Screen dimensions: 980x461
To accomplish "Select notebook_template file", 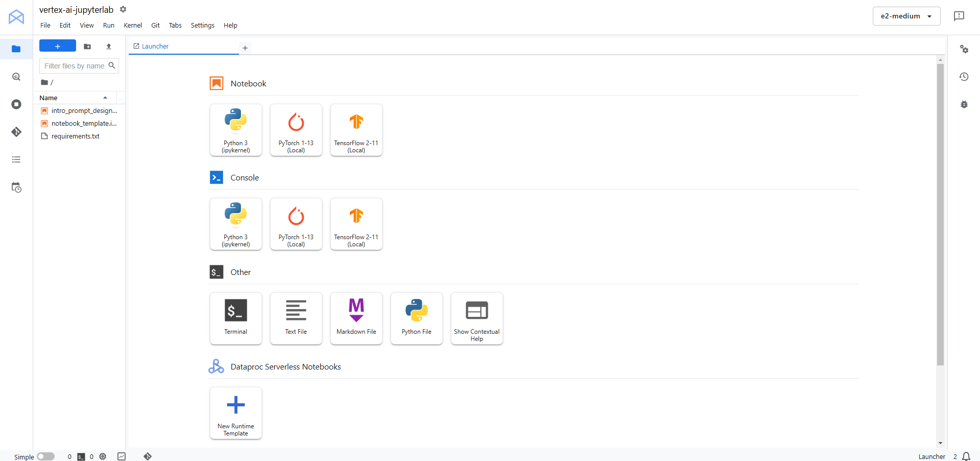I will pos(80,123).
